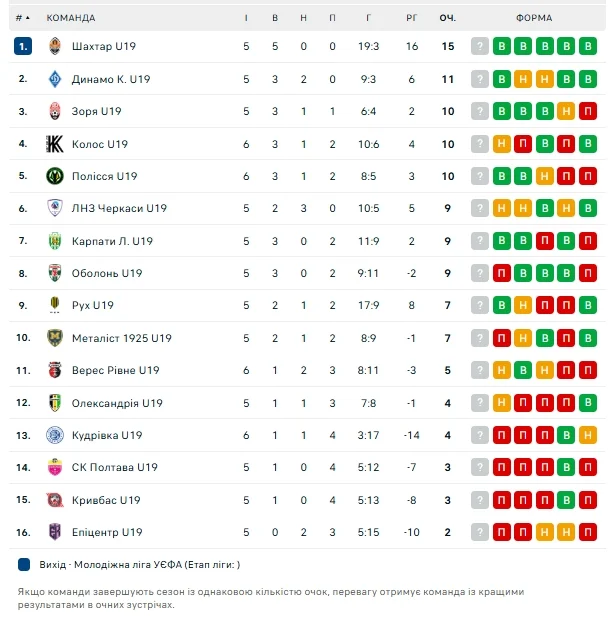
Task: Click Кудрівка U19's orange draw form badge
Action: point(588,435)
